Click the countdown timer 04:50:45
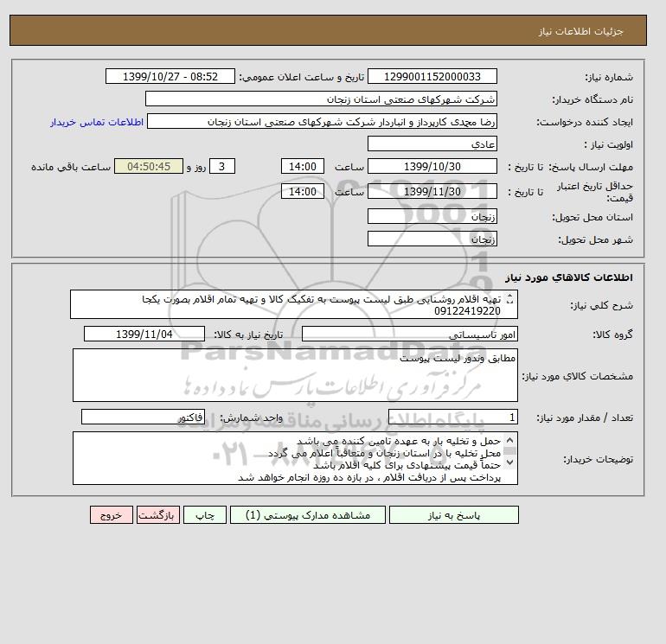 pos(149,167)
